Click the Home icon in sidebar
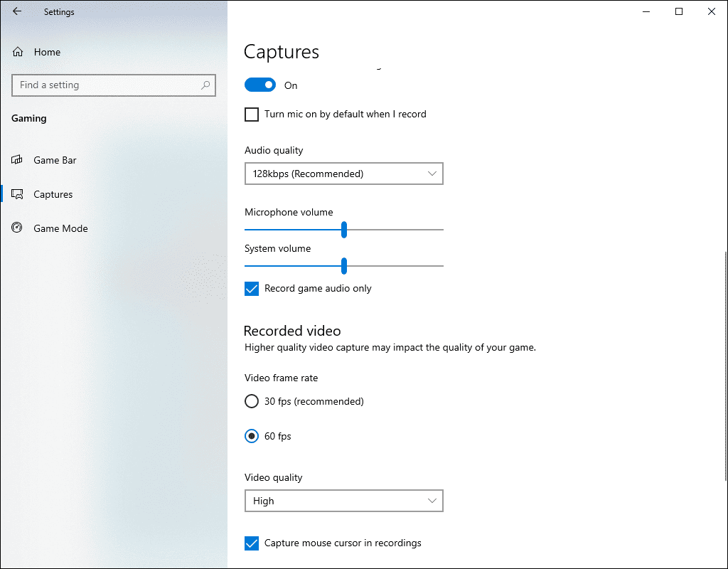This screenshot has height=569, width=728. click(16, 51)
